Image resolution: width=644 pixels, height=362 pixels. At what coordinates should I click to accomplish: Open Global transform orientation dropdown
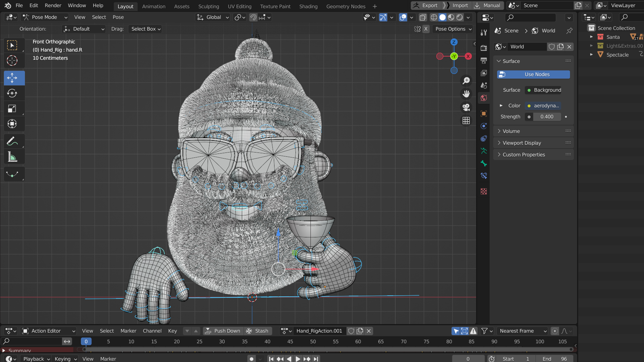click(213, 17)
